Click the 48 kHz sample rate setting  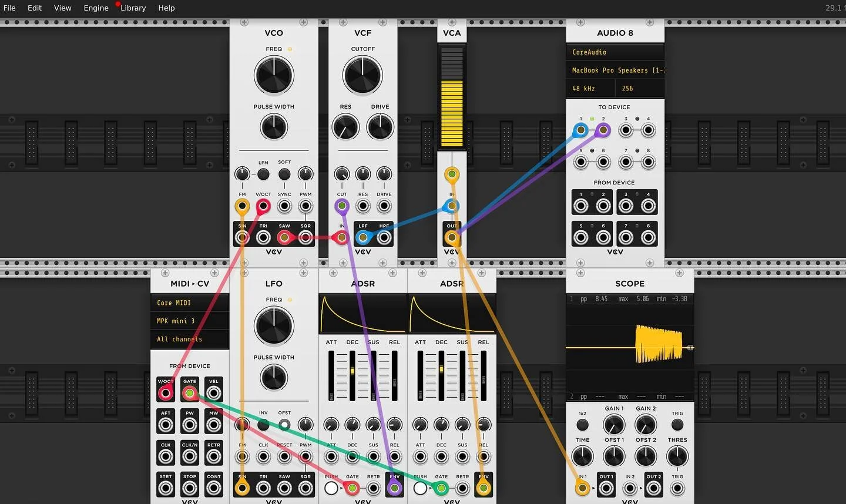point(590,88)
